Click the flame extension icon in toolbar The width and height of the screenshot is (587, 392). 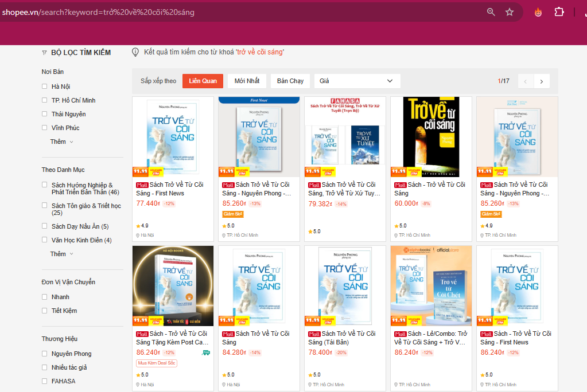(x=538, y=12)
